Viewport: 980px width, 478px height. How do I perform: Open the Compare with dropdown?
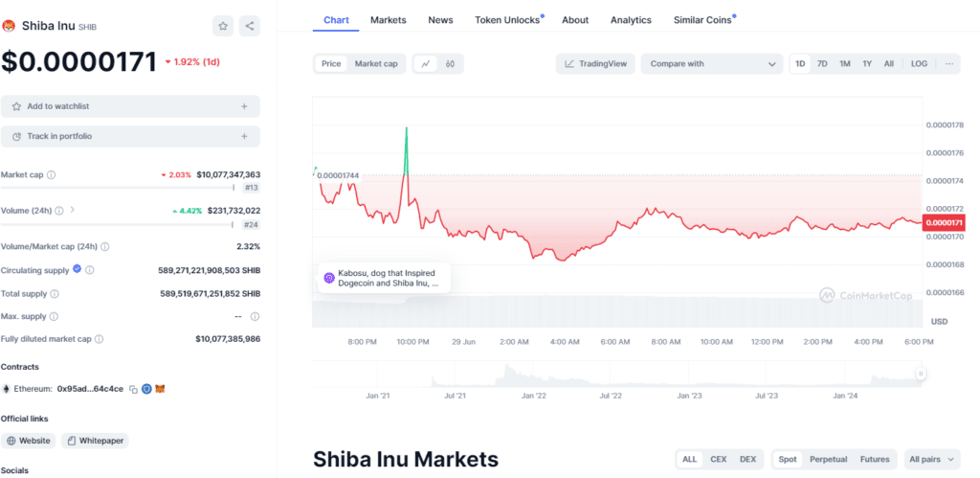[x=712, y=64]
